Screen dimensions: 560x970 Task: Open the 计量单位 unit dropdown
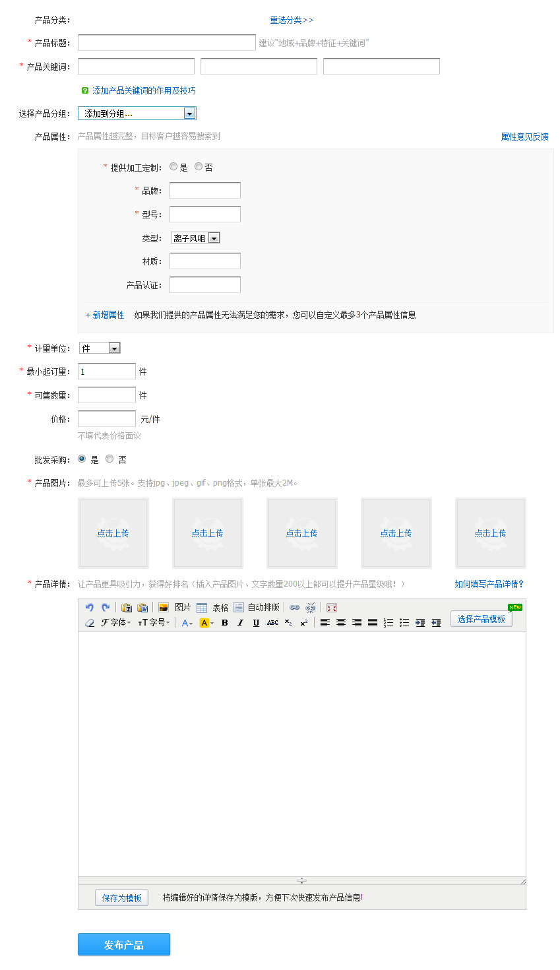pos(114,348)
